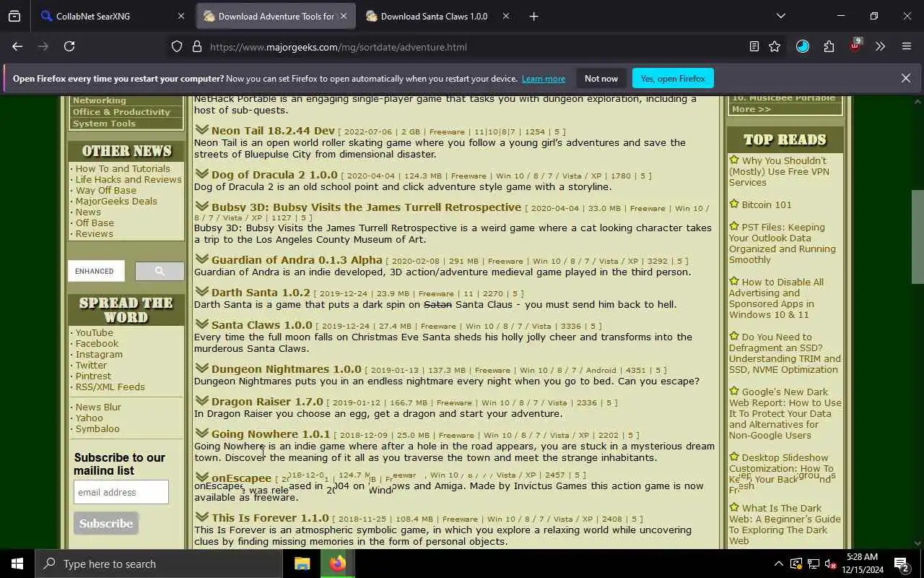Open the YouTube link
Image resolution: width=924 pixels, height=578 pixels.
(x=95, y=332)
